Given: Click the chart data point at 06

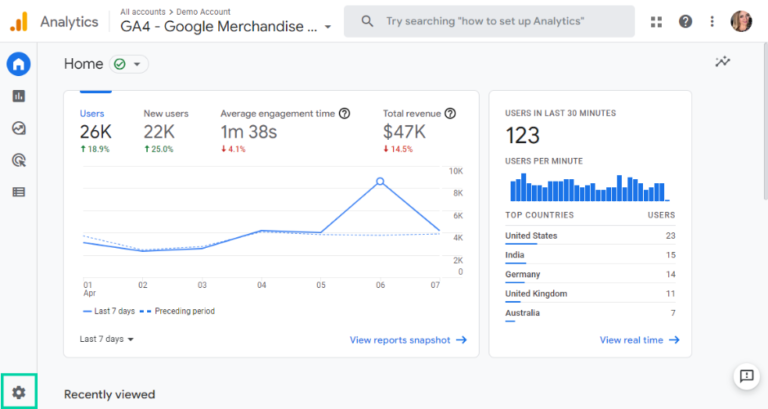Looking at the screenshot, I should tap(380, 181).
